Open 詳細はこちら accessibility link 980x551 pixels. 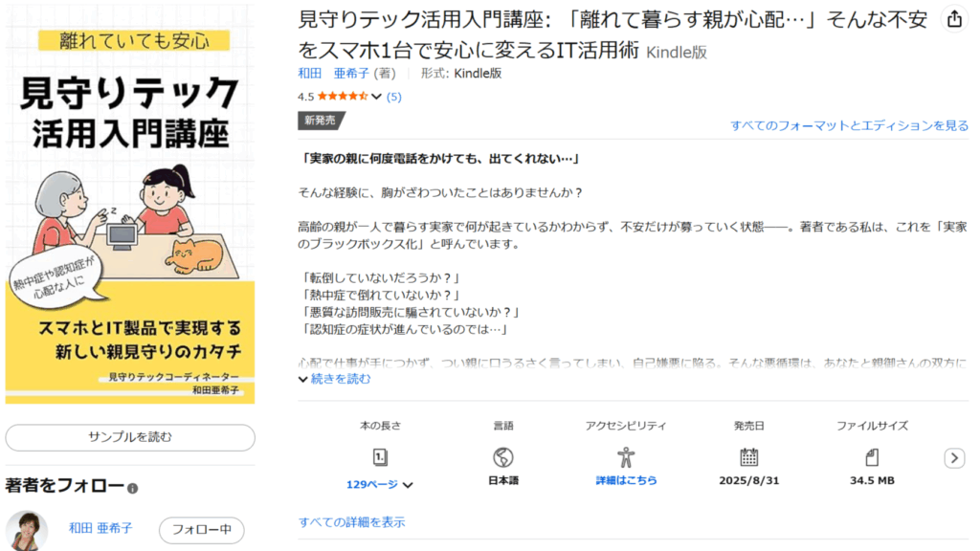[x=626, y=480]
